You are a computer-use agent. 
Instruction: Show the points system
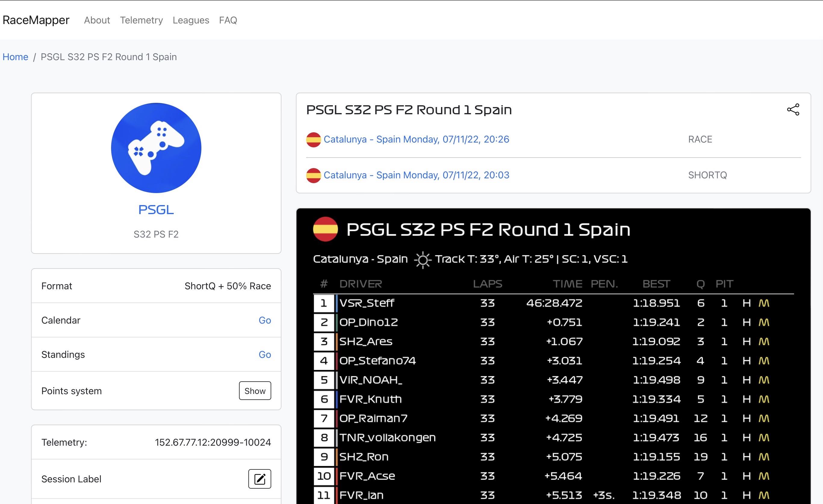point(255,391)
